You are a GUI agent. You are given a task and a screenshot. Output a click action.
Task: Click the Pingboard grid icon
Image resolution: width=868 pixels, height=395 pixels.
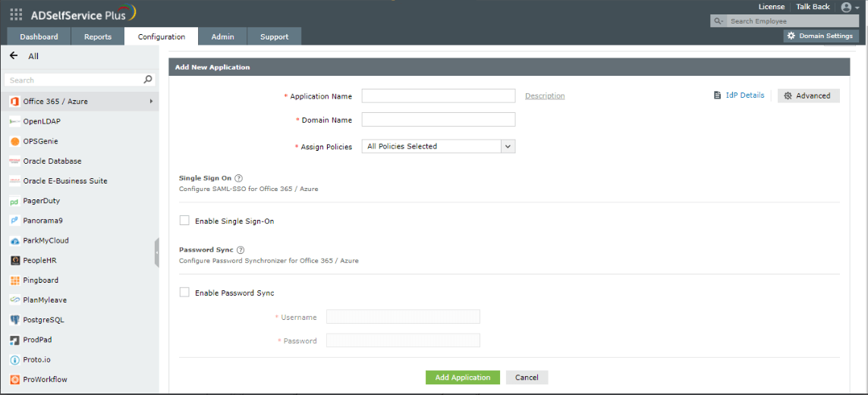(15, 281)
